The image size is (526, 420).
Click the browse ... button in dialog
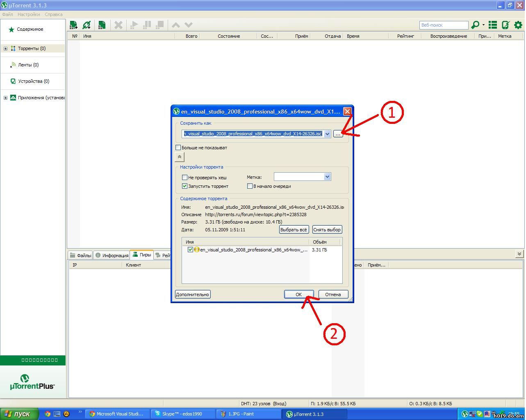[338, 134]
